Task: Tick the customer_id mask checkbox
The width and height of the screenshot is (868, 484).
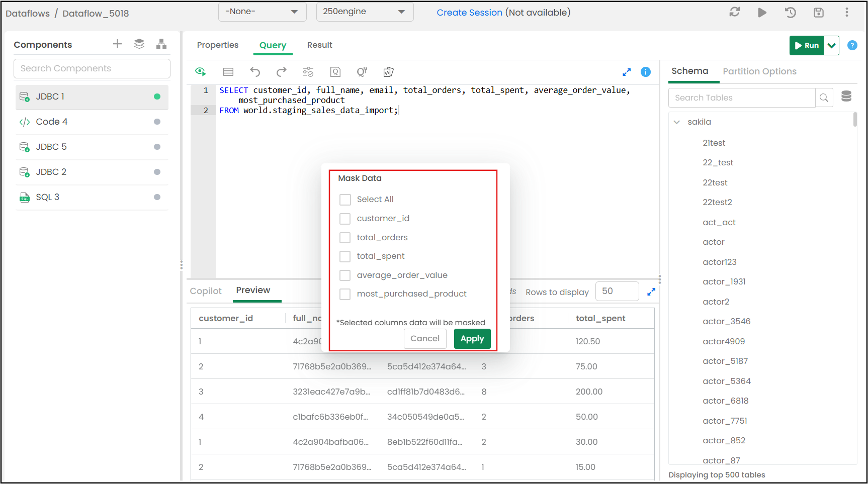Action: point(345,219)
